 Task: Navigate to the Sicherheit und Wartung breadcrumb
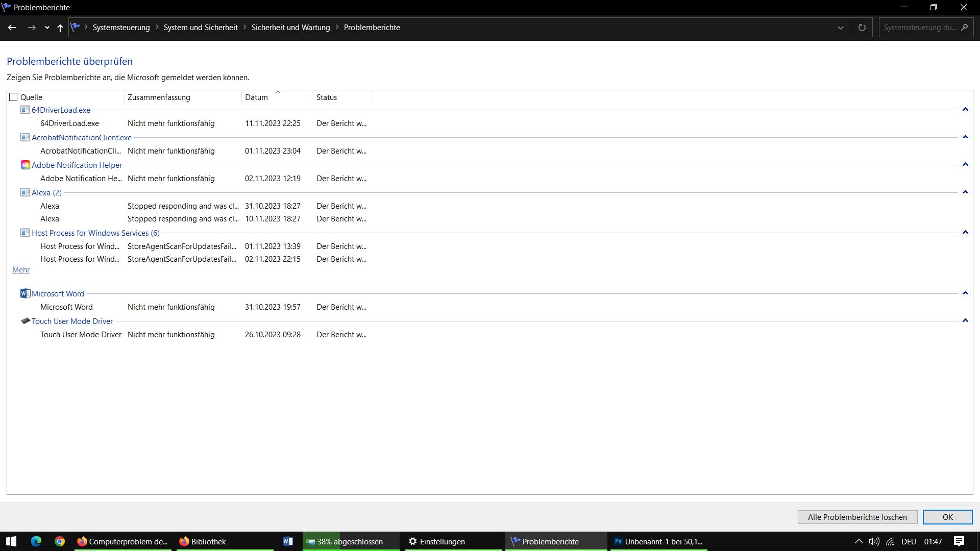tap(290, 28)
